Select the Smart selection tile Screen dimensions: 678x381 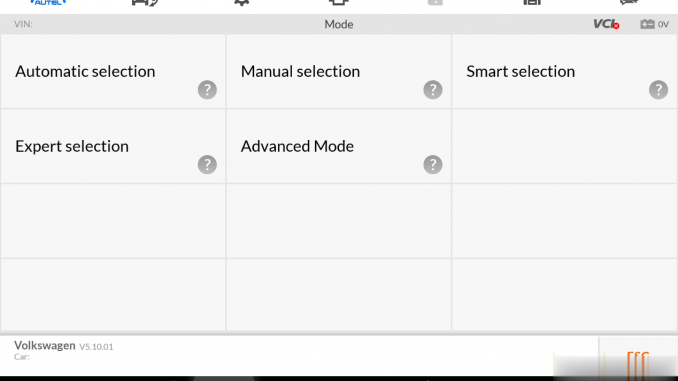click(564, 72)
